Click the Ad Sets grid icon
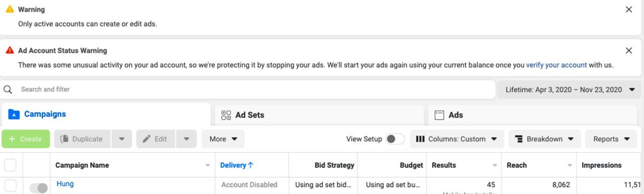 (226, 115)
